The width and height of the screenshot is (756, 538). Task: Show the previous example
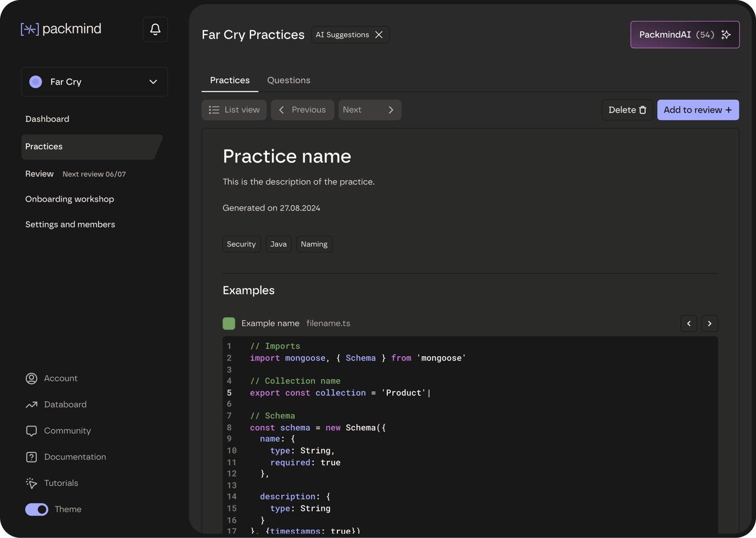click(x=689, y=323)
